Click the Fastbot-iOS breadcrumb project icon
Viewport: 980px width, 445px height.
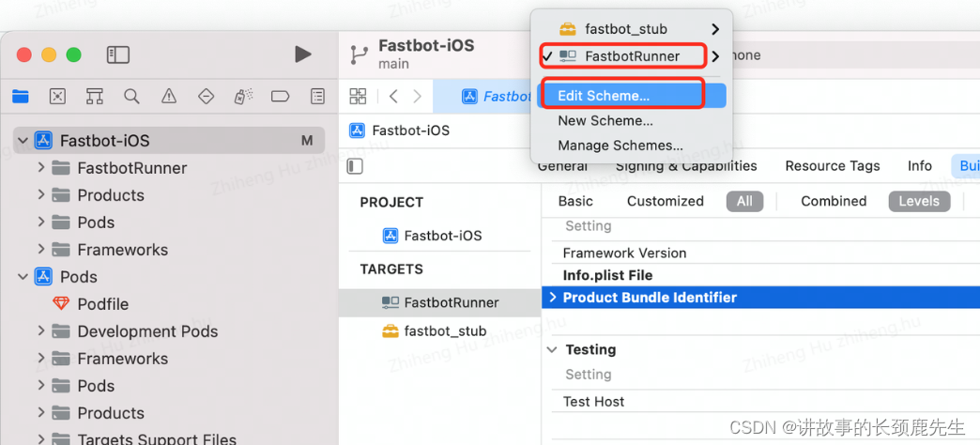[x=358, y=130]
